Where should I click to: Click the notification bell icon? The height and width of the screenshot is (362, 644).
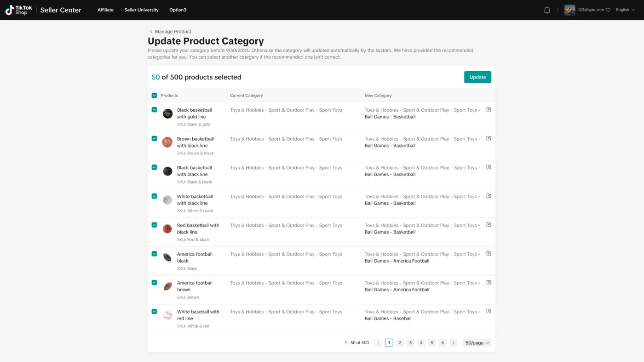[x=547, y=10]
